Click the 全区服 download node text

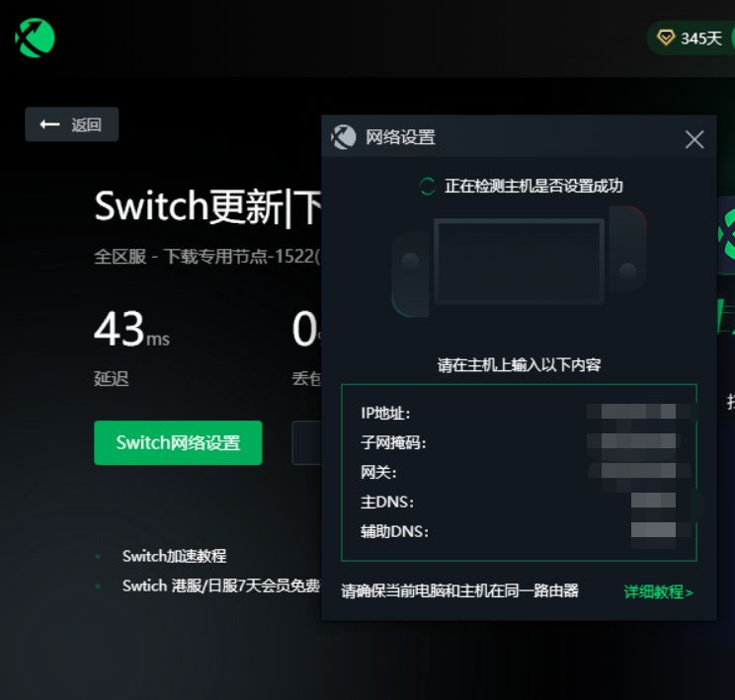click(x=207, y=257)
